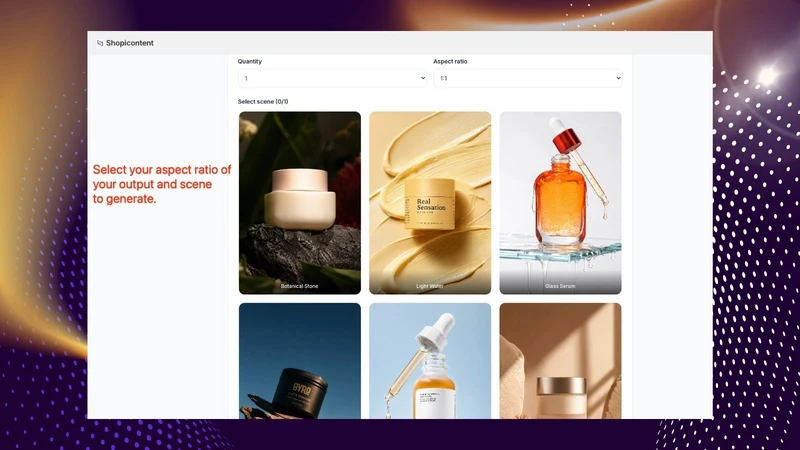Click the Shopicontent title text
Image resolution: width=800 pixels, height=450 pixels.
pyautogui.click(x=130, y=43)
